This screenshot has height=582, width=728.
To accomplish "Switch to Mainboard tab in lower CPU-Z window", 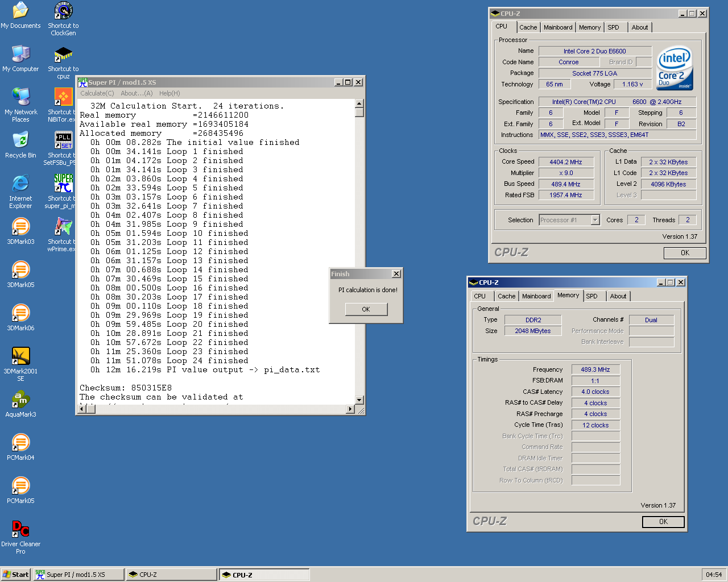I will click(x=536, y=296).
